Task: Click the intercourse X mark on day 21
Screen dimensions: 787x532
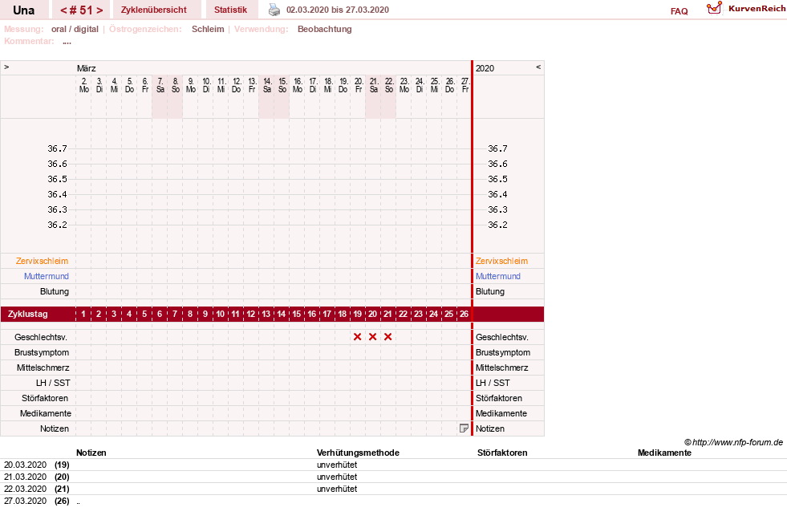Action: (387, 337)
